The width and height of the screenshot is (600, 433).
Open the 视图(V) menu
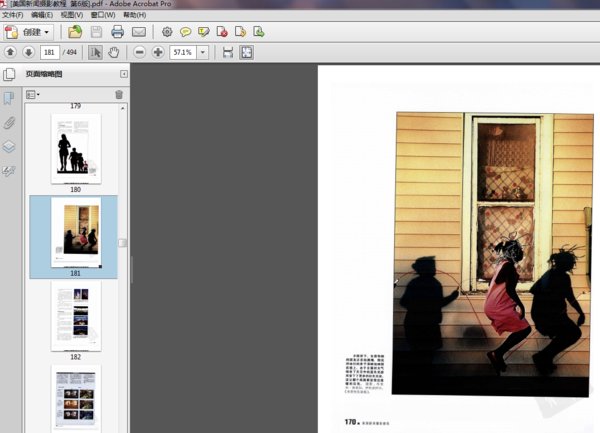(x=71, y=16)
